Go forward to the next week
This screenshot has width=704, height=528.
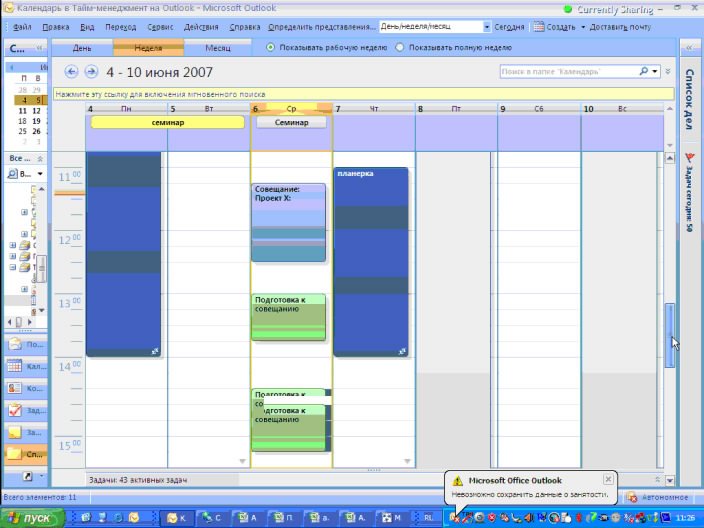(x=91, y=72)
